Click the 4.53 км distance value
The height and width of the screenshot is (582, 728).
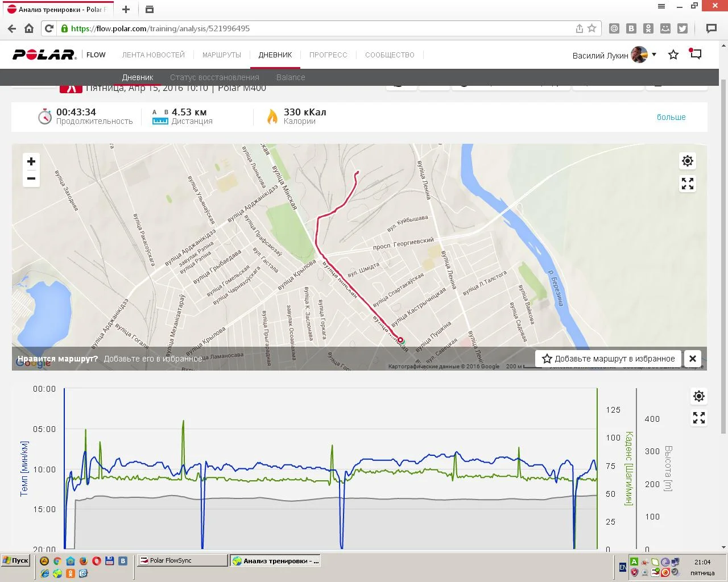(x=189, y=112)
